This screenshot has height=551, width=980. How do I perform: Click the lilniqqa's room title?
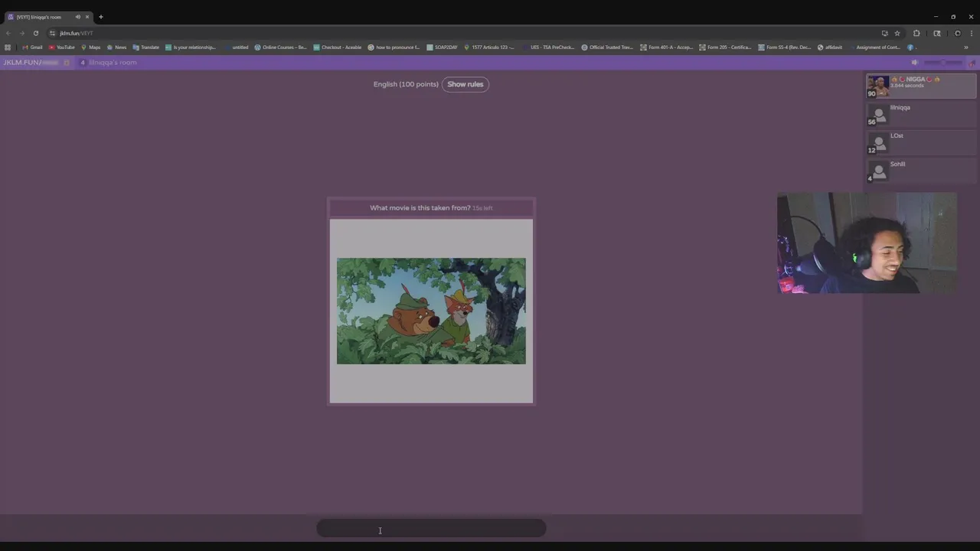pos(113,63)
